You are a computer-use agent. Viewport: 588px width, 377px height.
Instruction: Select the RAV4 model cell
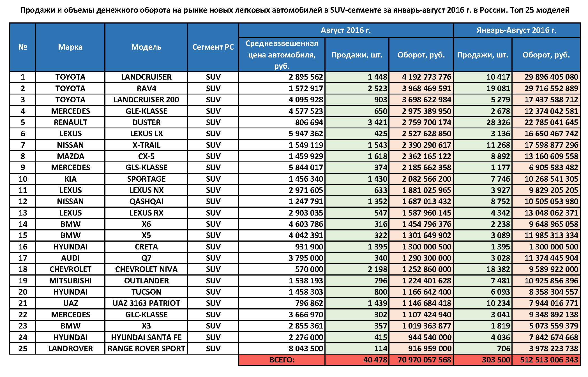[x=146, y=88]
